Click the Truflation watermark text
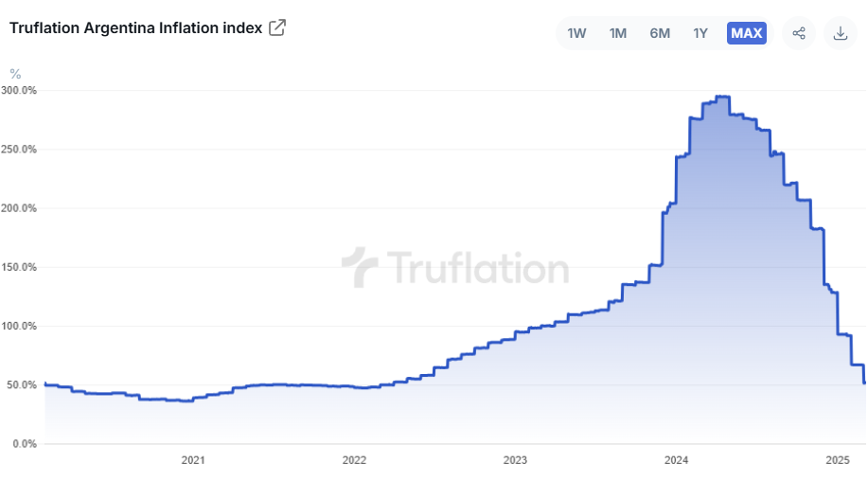 coord(477,268)
